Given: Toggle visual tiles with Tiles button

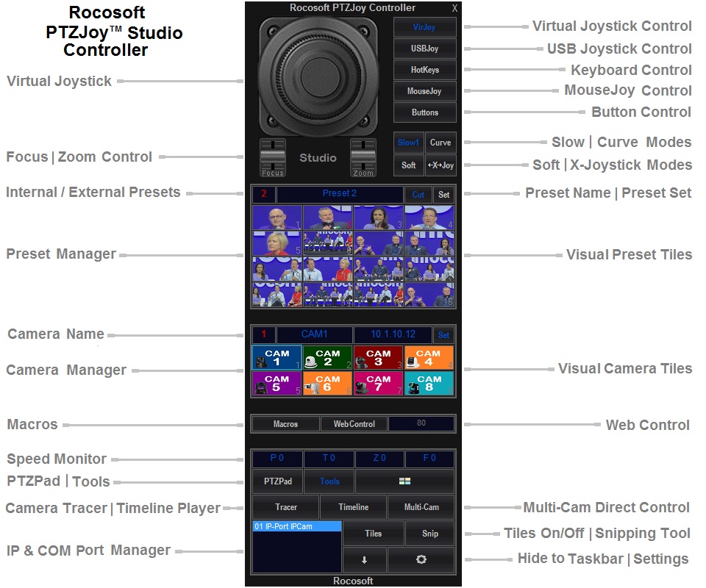Looking at the screenshot, I should [373, 534].
